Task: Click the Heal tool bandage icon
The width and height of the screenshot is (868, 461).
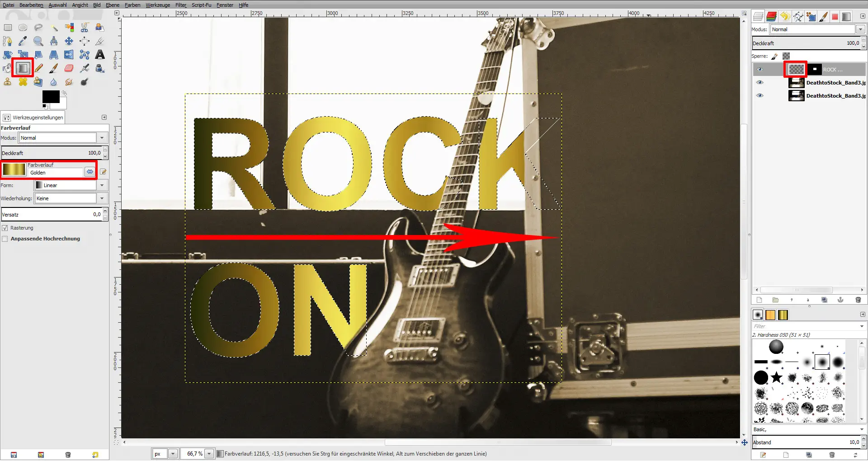Action: (23, 82)
